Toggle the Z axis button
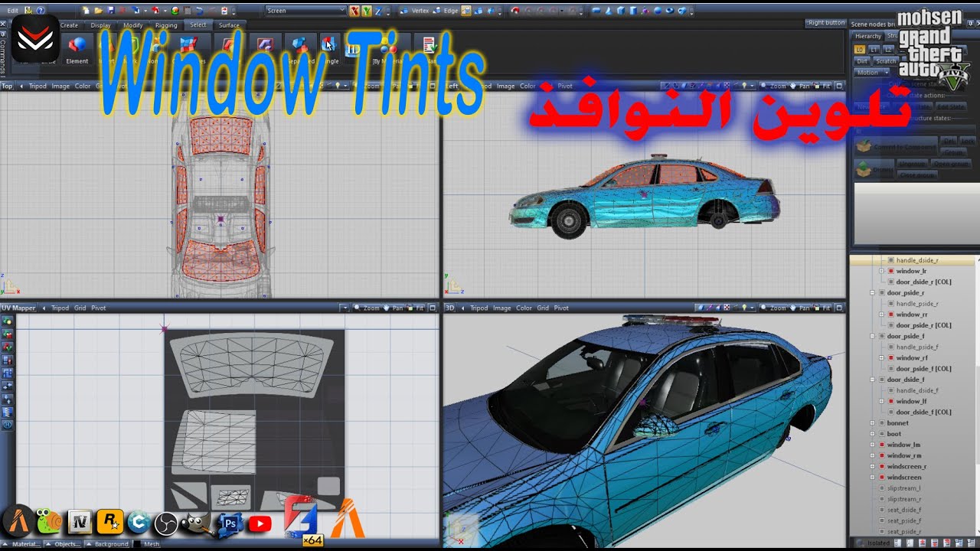The width and height of the screenshot is (980, 551). point(379,11)
